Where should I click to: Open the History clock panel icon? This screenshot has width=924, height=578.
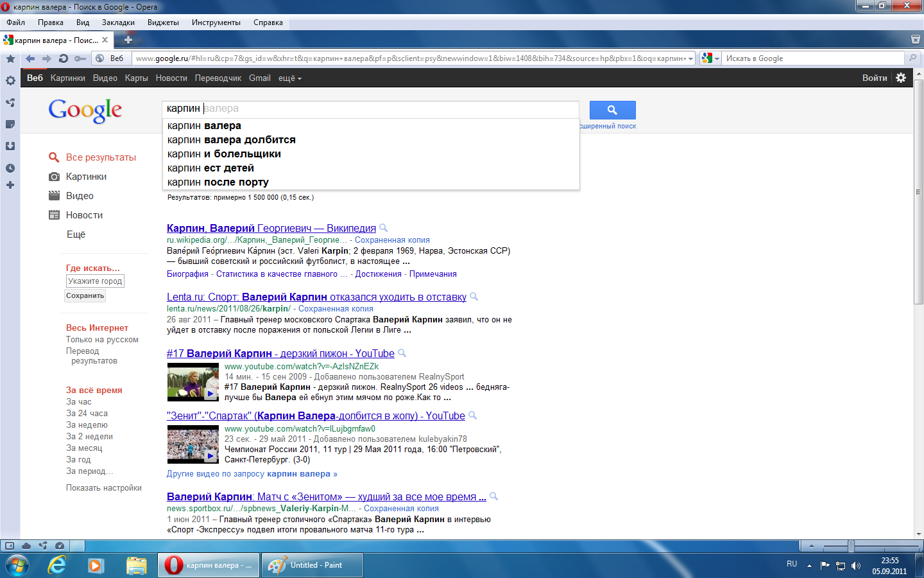click(10, 168)
